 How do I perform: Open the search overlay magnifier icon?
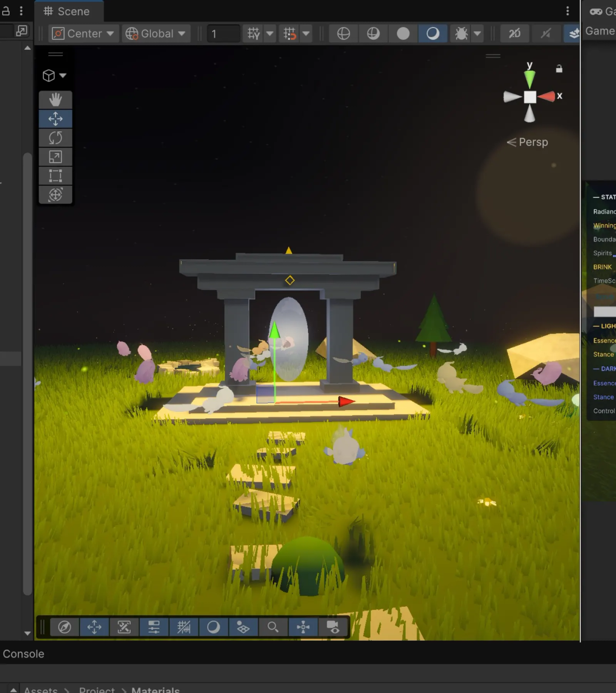click(273, 627)
